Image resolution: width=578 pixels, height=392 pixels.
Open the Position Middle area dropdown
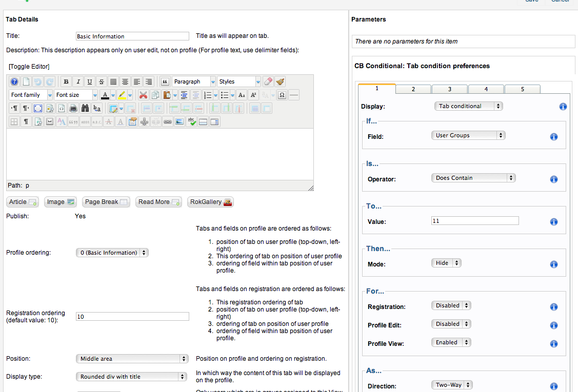[132, 359]
